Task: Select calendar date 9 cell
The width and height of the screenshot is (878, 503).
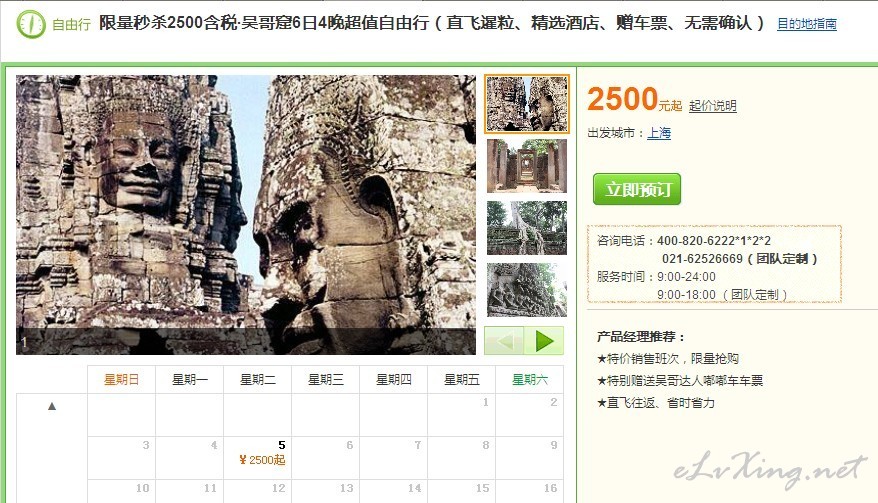Action: tap(529, 458)
